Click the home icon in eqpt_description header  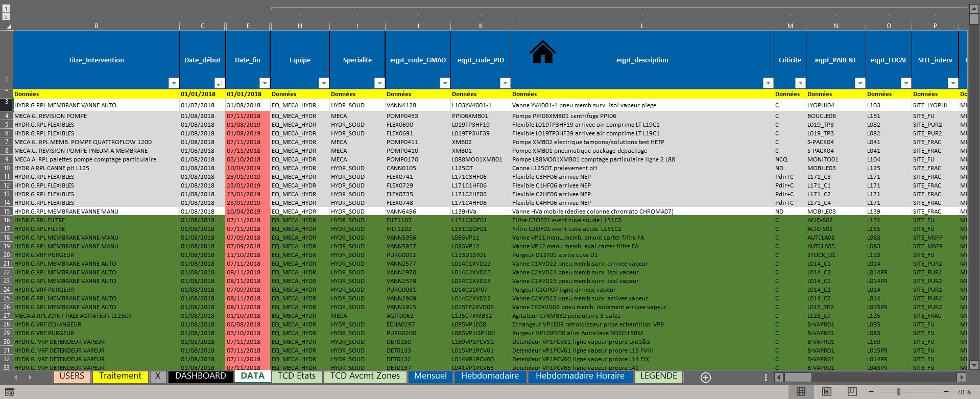(542, 52)
